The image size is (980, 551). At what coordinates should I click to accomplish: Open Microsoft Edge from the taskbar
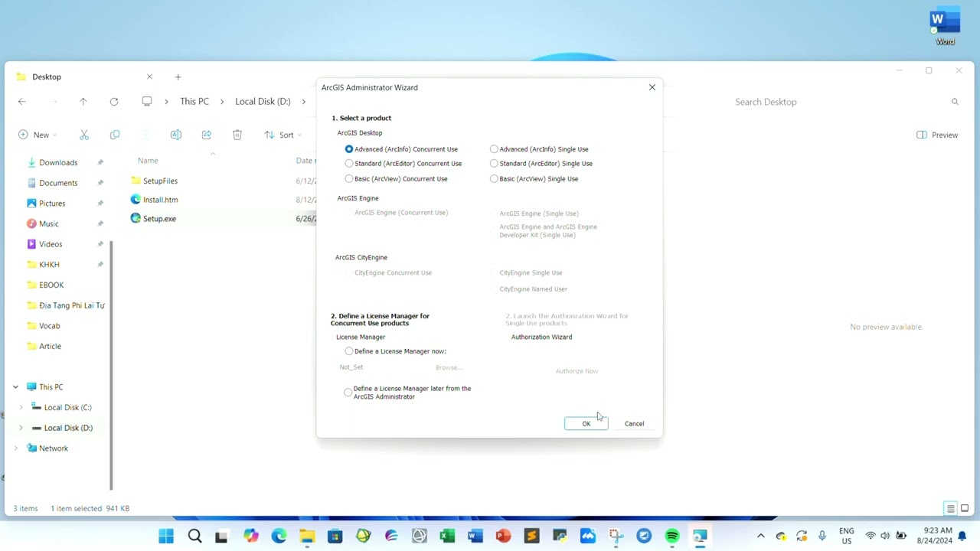[279, 536]
